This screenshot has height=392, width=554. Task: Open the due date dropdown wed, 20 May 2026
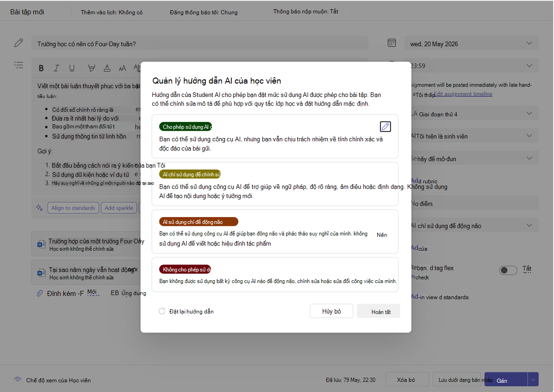coord(471,43)
